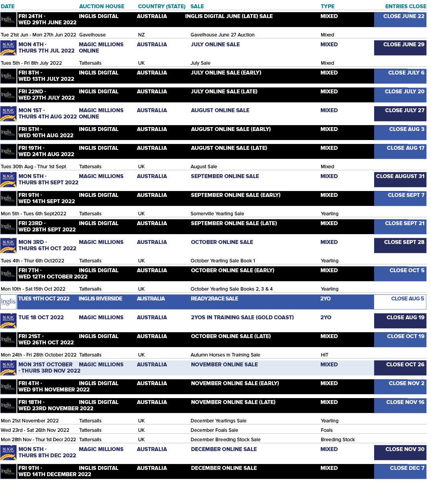Screen dimensions: 431x504
Task: Click the CLOSE DEC 7 button
Action: (x=400, y=471)
